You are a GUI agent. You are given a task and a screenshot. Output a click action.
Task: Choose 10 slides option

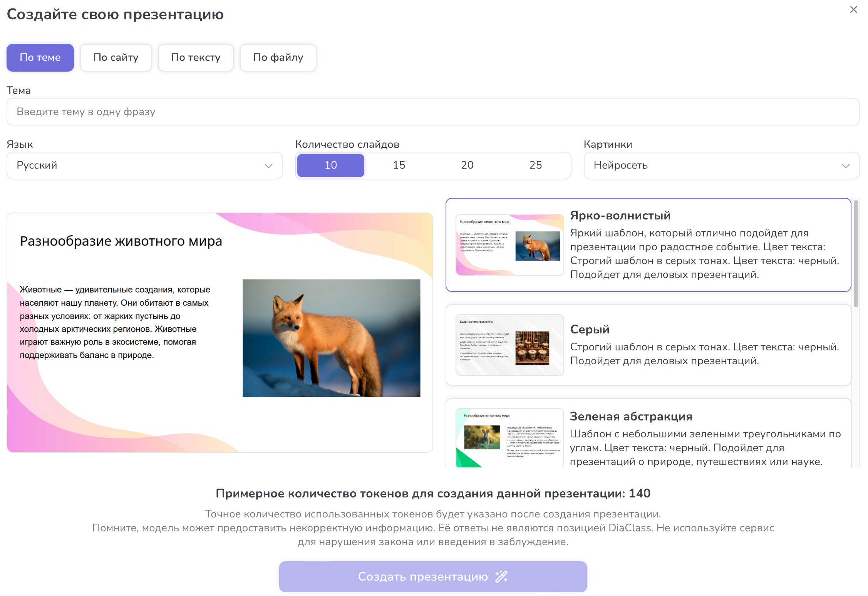[331, 166]
